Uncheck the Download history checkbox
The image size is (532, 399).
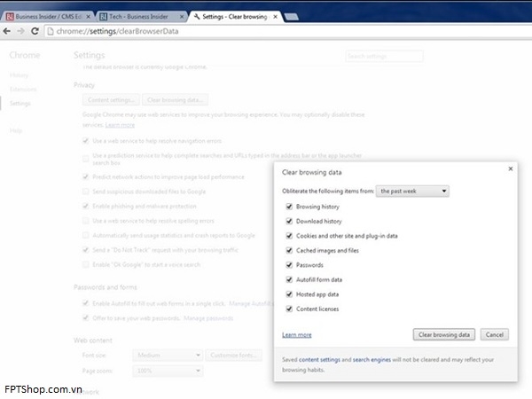(x=289, y=221)
